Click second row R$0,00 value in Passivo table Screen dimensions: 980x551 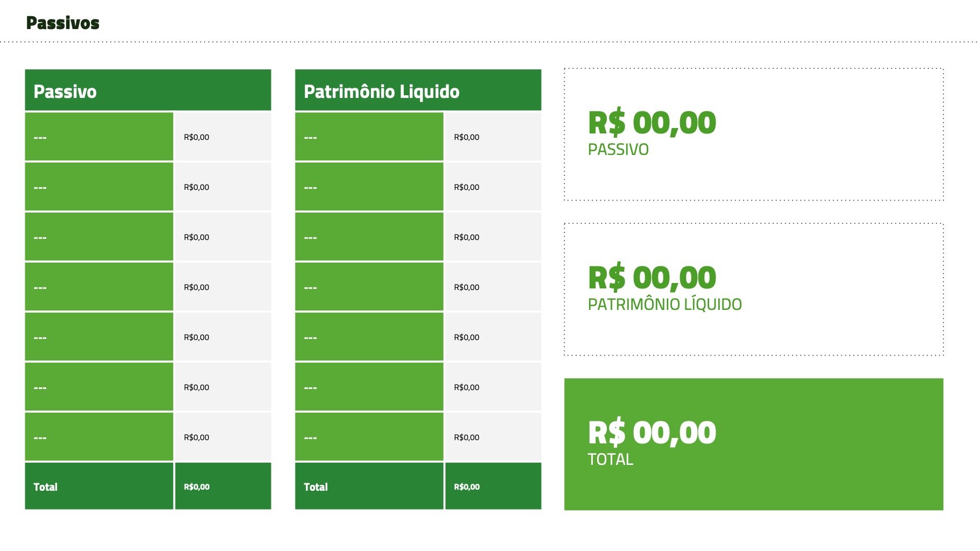[x=197, y=187]
